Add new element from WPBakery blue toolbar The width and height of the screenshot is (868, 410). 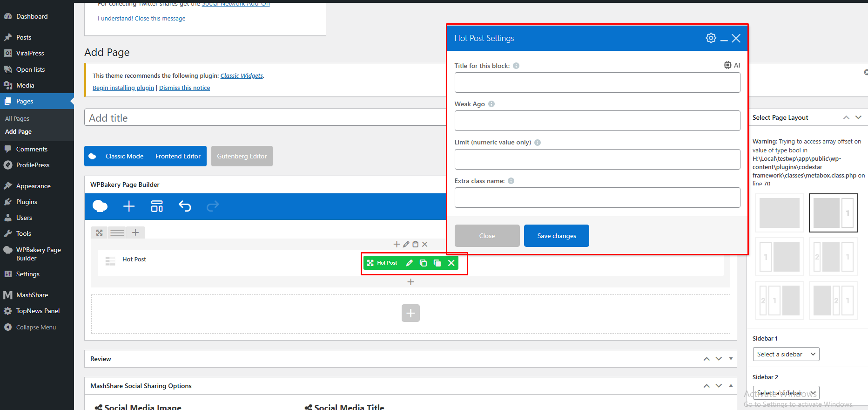coord(129,206)
